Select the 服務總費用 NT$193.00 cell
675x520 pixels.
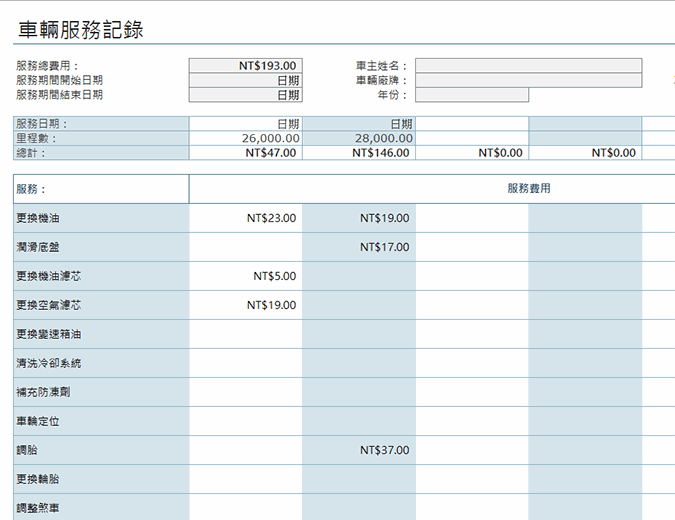pyautogui.click(x=245, y=66)
